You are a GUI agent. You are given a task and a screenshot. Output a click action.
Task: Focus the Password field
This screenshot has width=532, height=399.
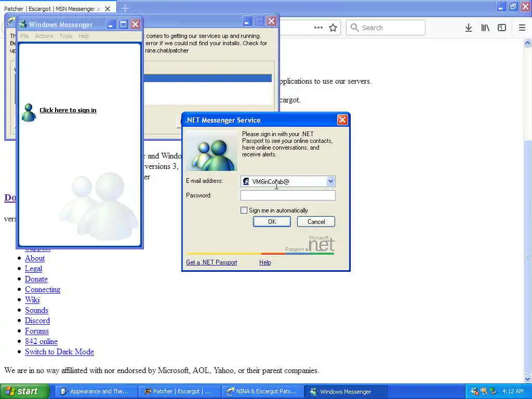pos(288,195)
